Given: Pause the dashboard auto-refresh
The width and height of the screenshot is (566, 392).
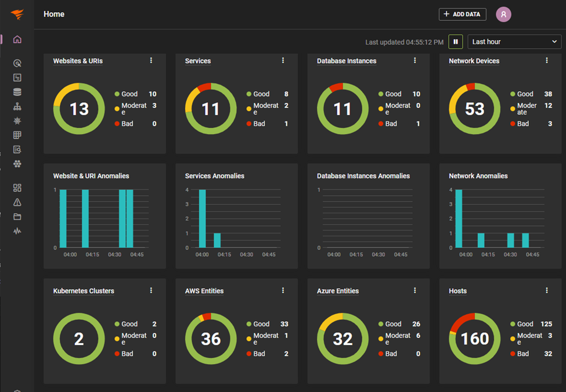Looking at the screenshot, I should [x=456, y=42].
